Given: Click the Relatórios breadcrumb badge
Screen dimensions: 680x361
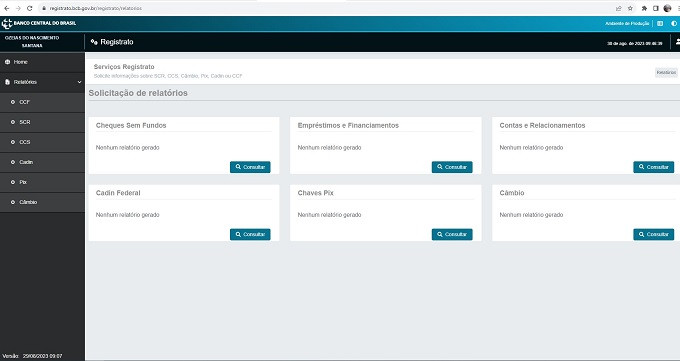Looking at the screenshot, I should coord(666,72).
